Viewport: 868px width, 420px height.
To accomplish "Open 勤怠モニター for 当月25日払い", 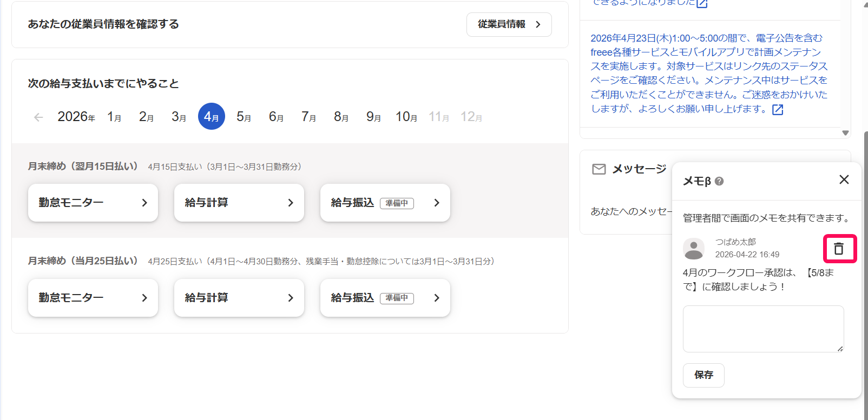I will click(93, 298).
